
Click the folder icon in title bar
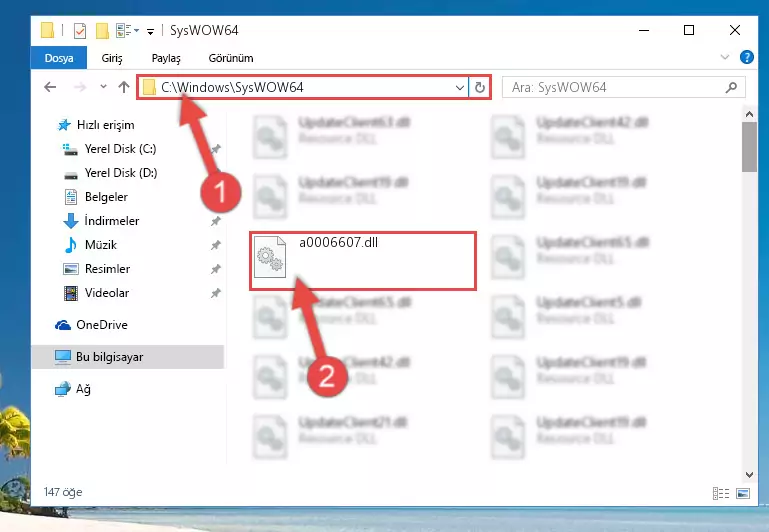click(x=48, y=30)
